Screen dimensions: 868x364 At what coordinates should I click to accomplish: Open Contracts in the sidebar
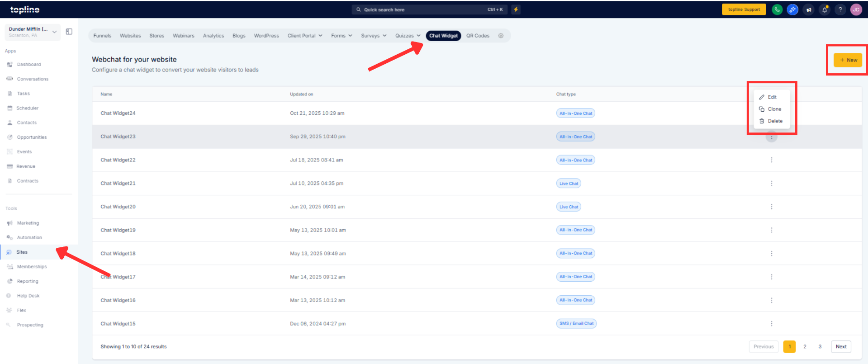pyautogui.click(x=28, y=181)
